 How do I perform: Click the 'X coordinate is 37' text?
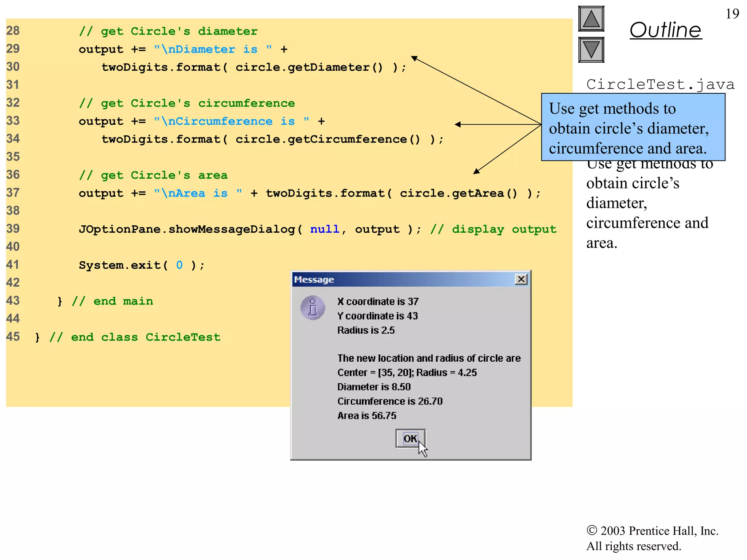(378, 302)
